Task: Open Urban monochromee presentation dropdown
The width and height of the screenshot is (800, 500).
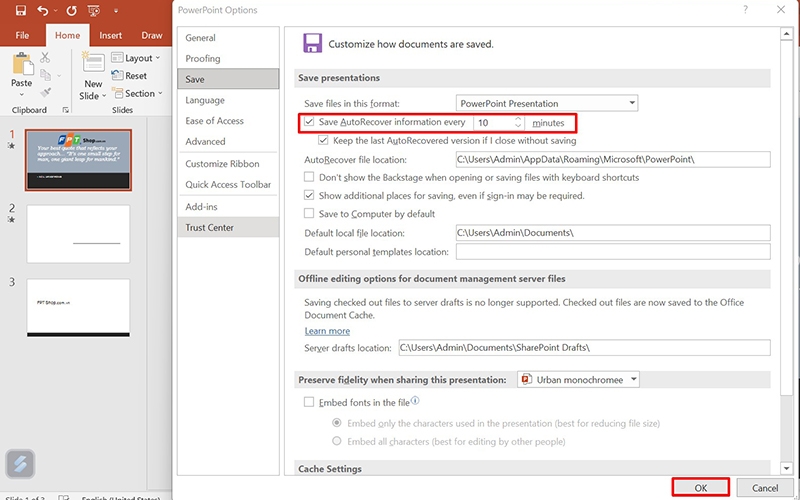Action: click(x=578, y=380)
